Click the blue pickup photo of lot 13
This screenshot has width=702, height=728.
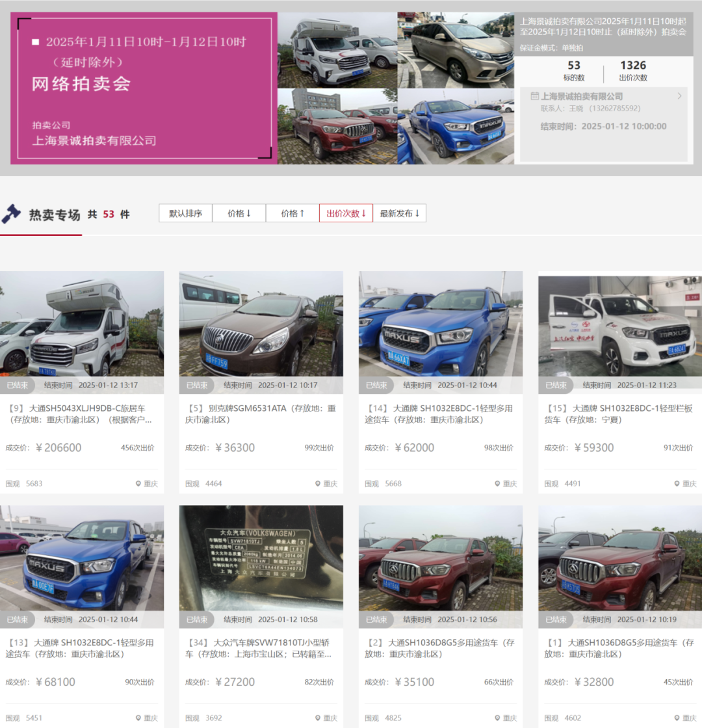(82, 558)
